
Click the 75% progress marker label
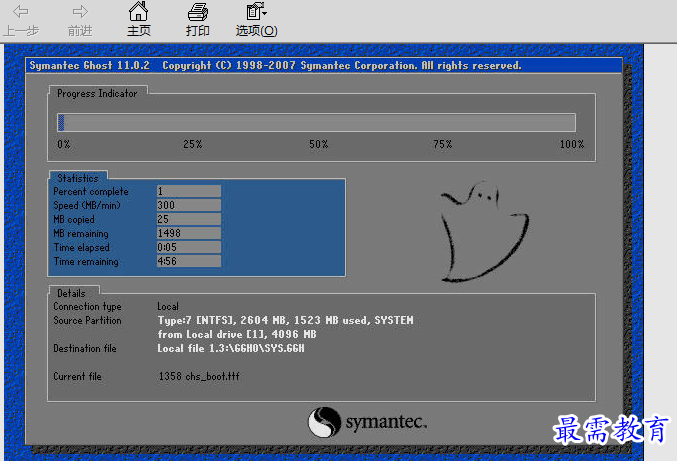tap(443, 144)
